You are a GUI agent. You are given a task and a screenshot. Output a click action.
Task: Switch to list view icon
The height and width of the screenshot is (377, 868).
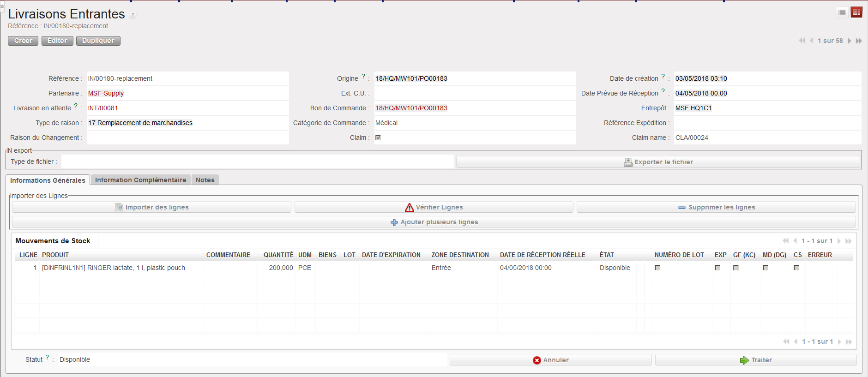coord(842,12)
